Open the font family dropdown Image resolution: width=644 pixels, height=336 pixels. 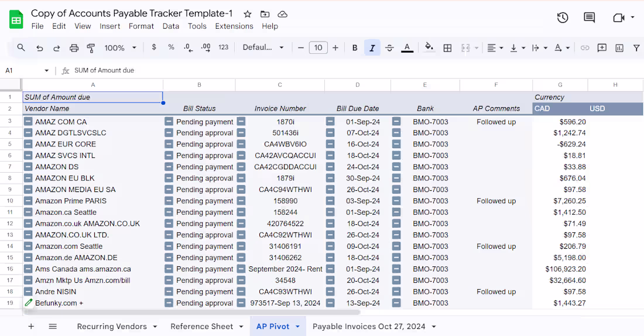tap(263, 48)
